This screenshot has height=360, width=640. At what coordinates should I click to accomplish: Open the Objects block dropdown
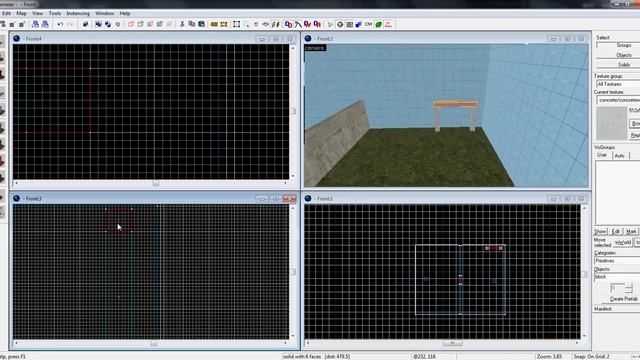[x=617, y=276]
